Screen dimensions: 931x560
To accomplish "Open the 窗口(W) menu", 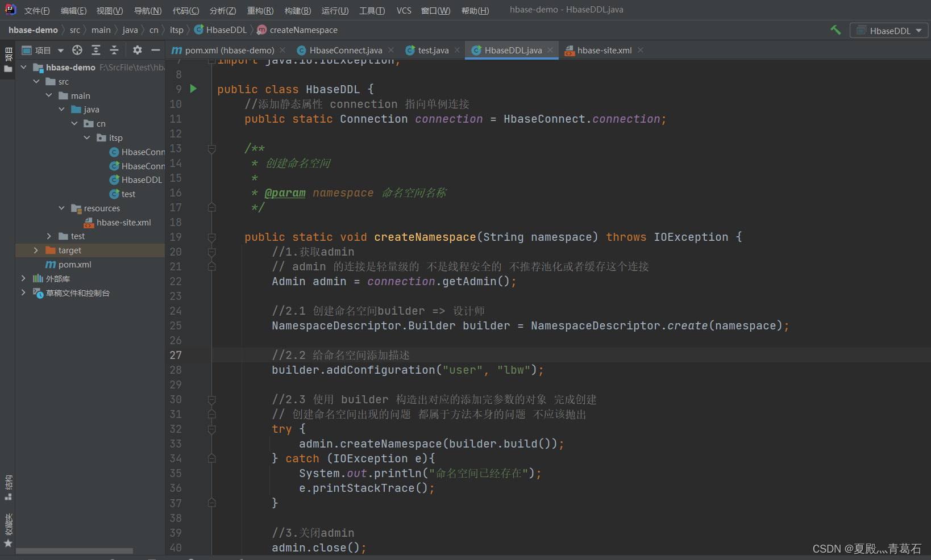I will [435, 11].
